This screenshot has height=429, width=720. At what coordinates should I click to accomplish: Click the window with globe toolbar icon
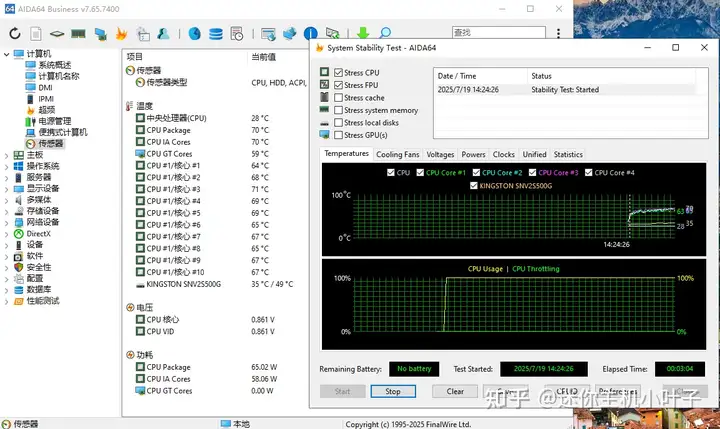[x=268, y=34]
